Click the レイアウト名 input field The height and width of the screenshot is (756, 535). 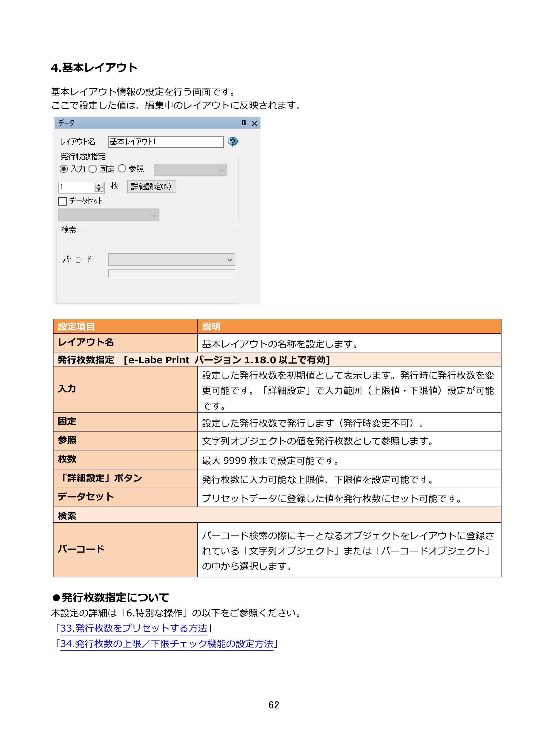pyautogui.click(x=166, y=142)
